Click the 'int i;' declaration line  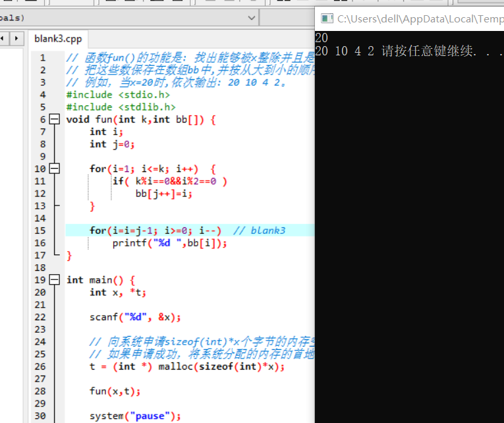coord(106,132)
